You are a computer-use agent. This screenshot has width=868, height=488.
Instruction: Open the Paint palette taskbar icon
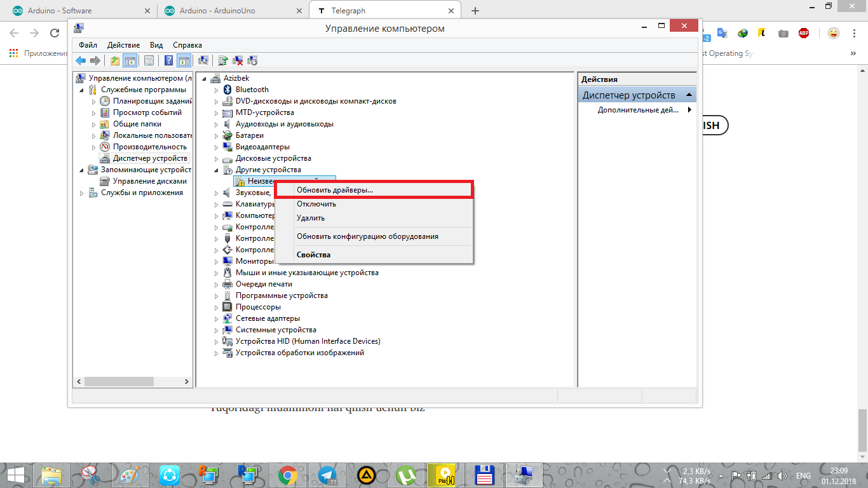[130, 475]
